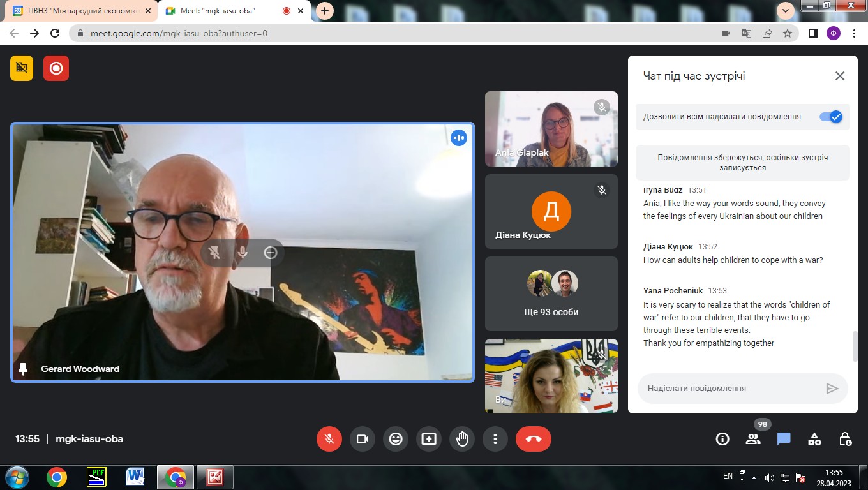
Task: Open Word from the taskbar
Action: 135,477
